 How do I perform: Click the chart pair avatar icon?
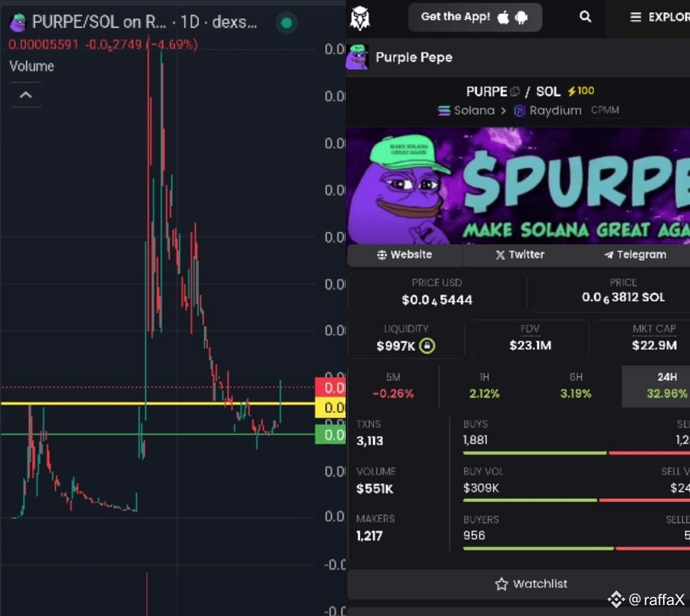point(18,23)
